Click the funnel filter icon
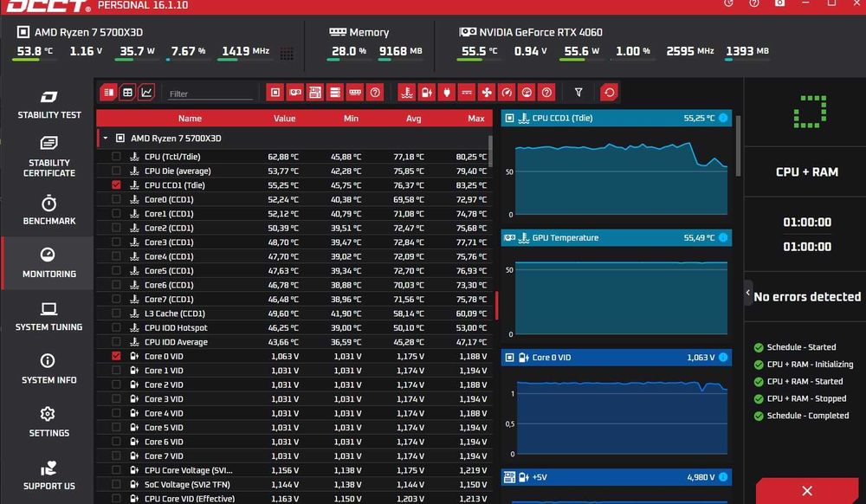Viewport: 866px width, 504px height. [578, 93]
